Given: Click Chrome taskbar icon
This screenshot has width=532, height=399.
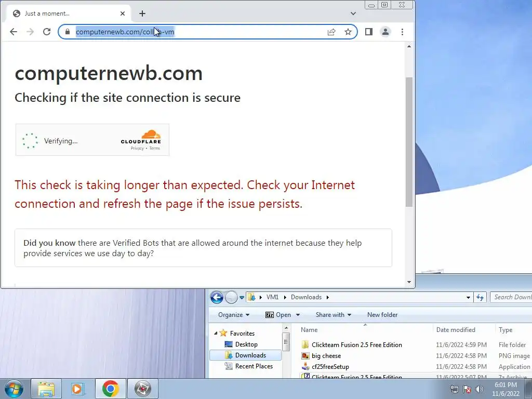Looking at the screenshot, I should 110,389.
